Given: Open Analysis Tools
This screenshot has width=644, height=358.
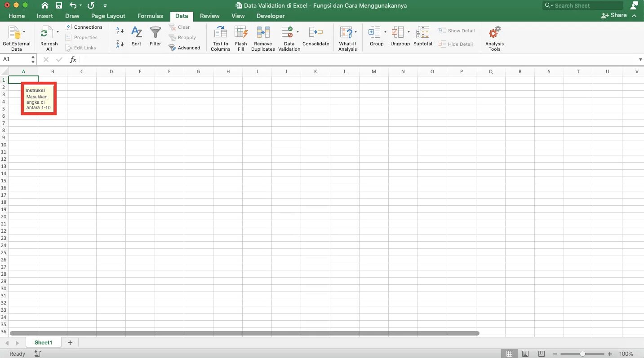Looking at the screenshot, I should coord(494,39).
